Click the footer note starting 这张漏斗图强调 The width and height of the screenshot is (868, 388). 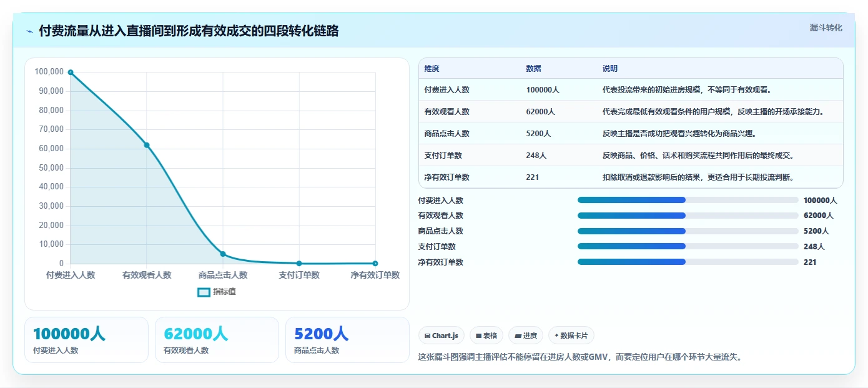pyautogui.click(x=580, y=357)
